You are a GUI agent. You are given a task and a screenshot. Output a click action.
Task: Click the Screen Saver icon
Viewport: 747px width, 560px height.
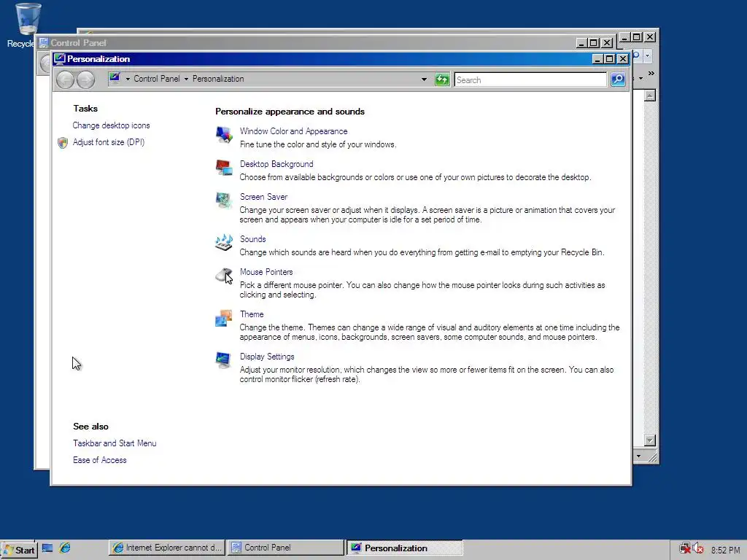point(224,201)
